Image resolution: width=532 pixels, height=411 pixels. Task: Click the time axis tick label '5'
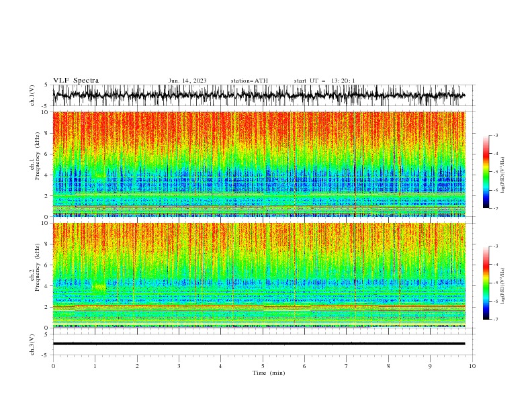tap(263, 366)
